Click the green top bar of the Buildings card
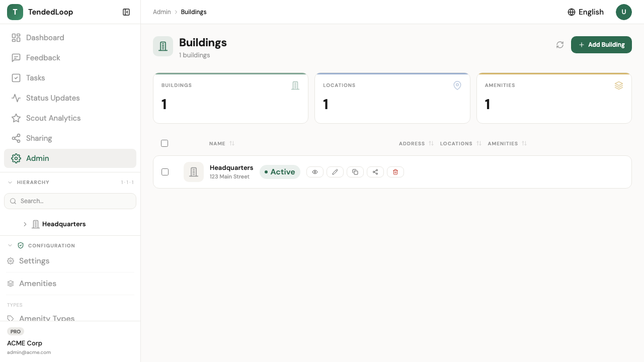The height and width of the screenshot is (362, 644). pos(230,72)
